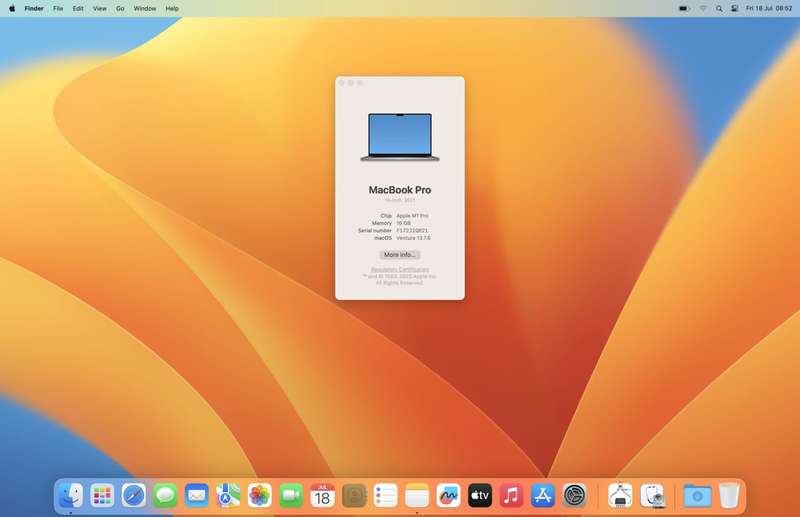
Task: Open the Regulatory Certification link
Action: pos(400,269)
